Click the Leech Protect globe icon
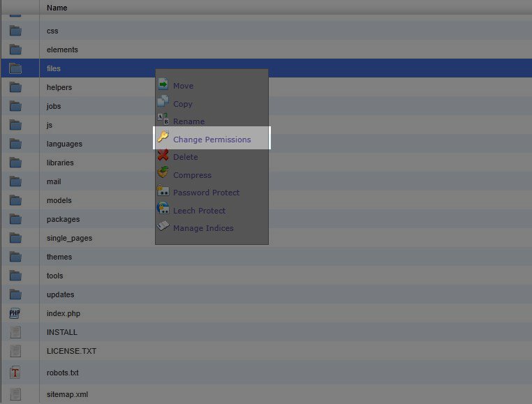Image resolution: width=532 pixels, height=404 pixels. (163, 208)
